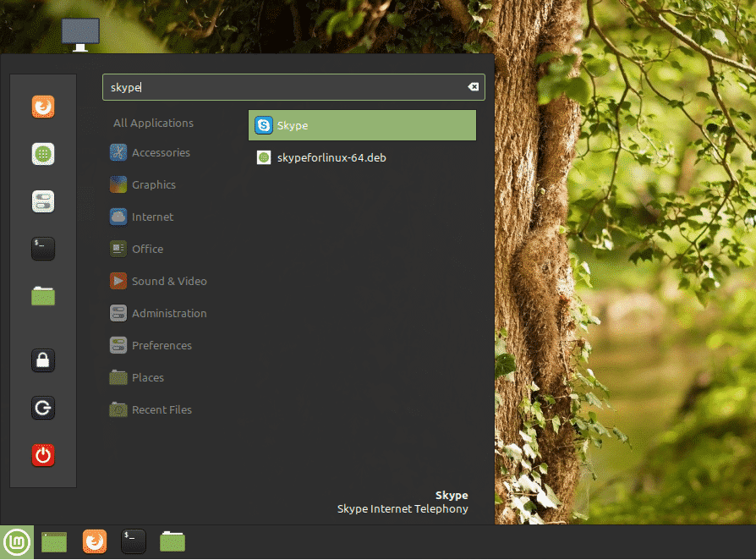Image resolution: width=756 pixels, height=560 pixels.
Task: Select the Accessories category
Action: click(161, 152)
